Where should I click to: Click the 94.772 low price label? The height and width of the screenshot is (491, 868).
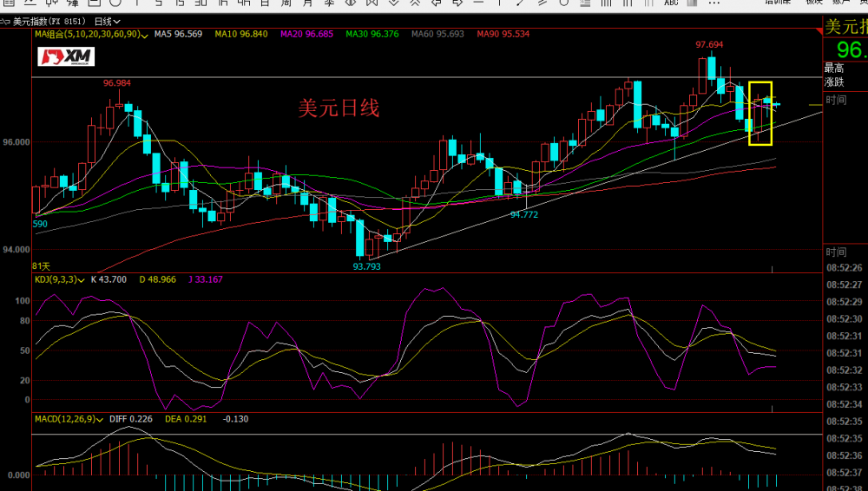click(x=523, y=215)
